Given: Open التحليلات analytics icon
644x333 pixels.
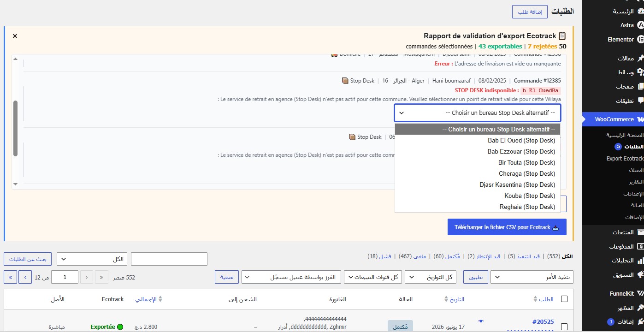Looking at the screenshot, I should point(640,261).
